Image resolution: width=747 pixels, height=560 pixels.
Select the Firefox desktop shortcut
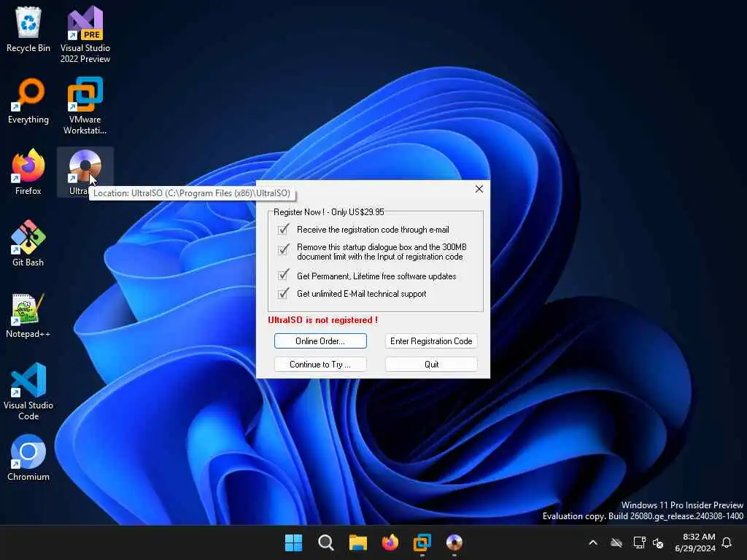(x=28, y=172)
